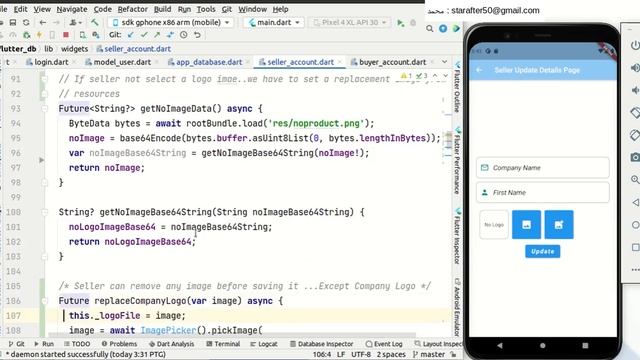Open the Logcat tool window
Viewport: 640px width, 360px height.
264,344
